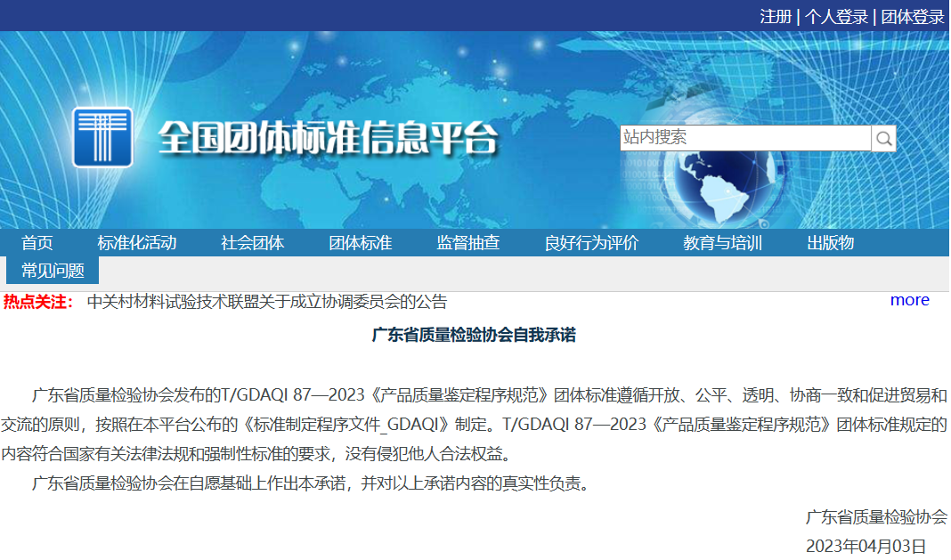The image size is (951, 560).
Task: Click the date 2023年04月03日
Action: click(866, 546)
